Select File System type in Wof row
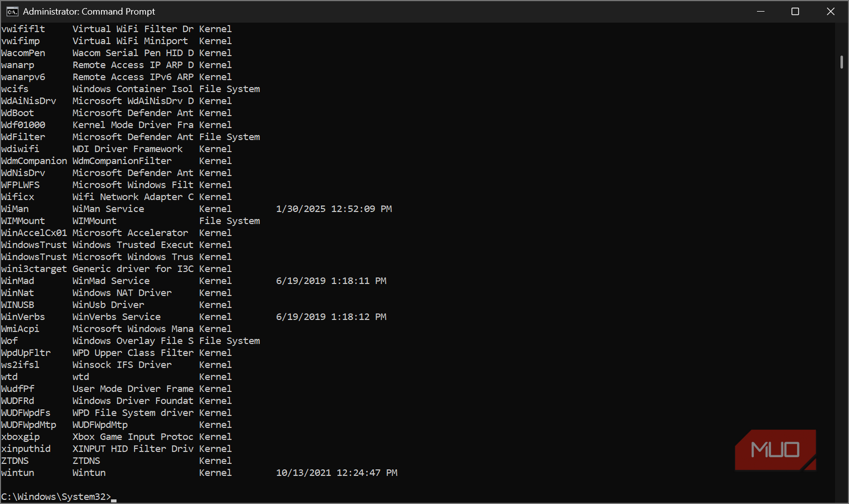 pos(229,341)
